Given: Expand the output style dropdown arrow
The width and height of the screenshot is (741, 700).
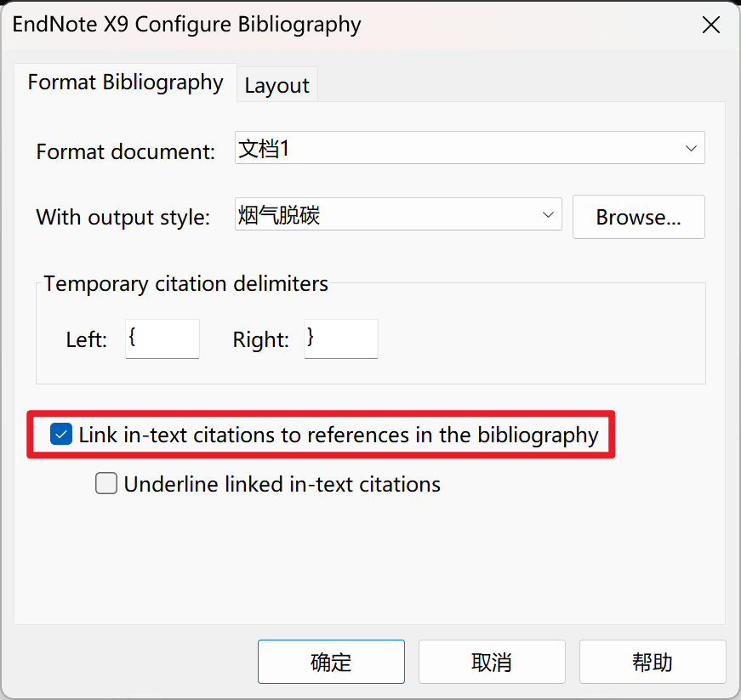Looking at the screenshot, I should (x=548, y=216).
